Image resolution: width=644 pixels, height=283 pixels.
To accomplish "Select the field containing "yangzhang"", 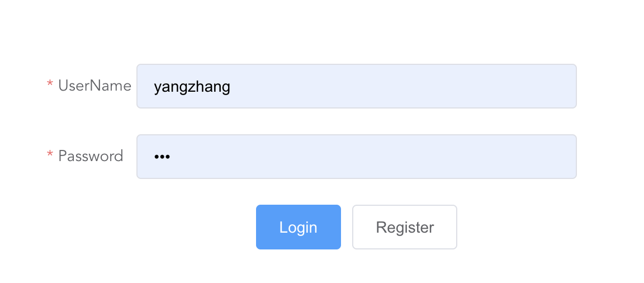I will tap(356, 86).
